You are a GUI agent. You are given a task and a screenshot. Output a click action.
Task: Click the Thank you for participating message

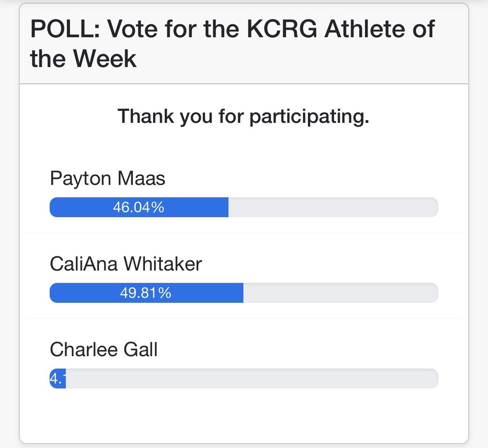click(244, 116)
